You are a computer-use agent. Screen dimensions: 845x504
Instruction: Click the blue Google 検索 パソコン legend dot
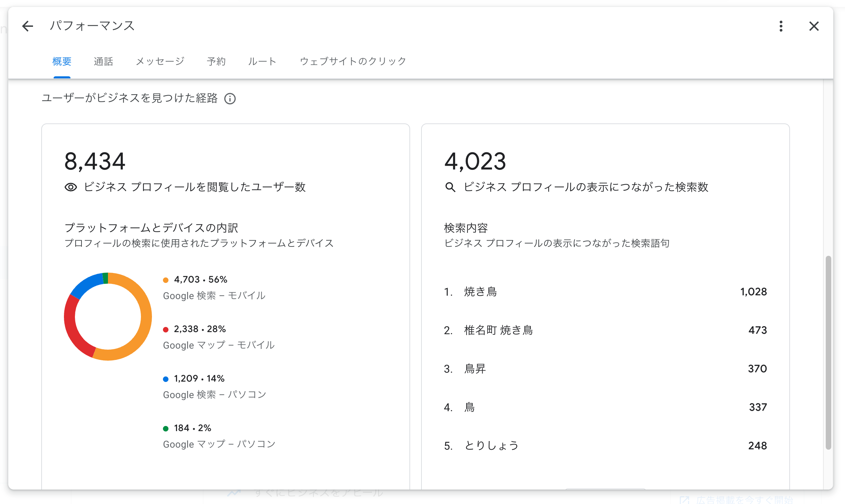coord(166,379)
